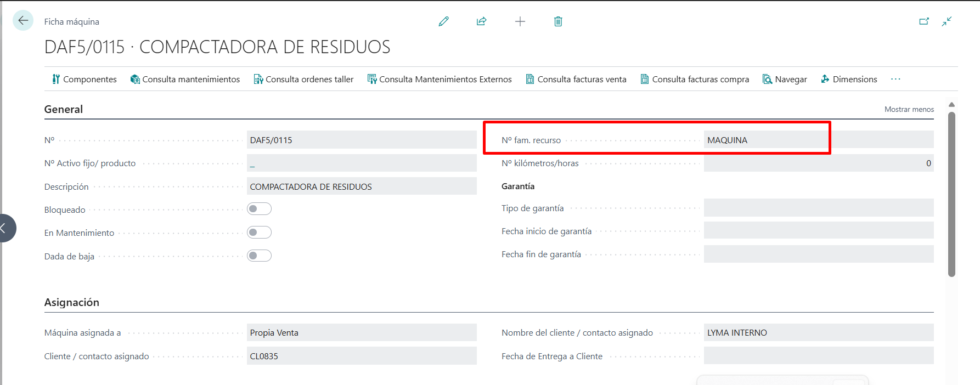Click the plus icon to create new
This screenshot has width=980, height=385.
[x=520, y=21]
